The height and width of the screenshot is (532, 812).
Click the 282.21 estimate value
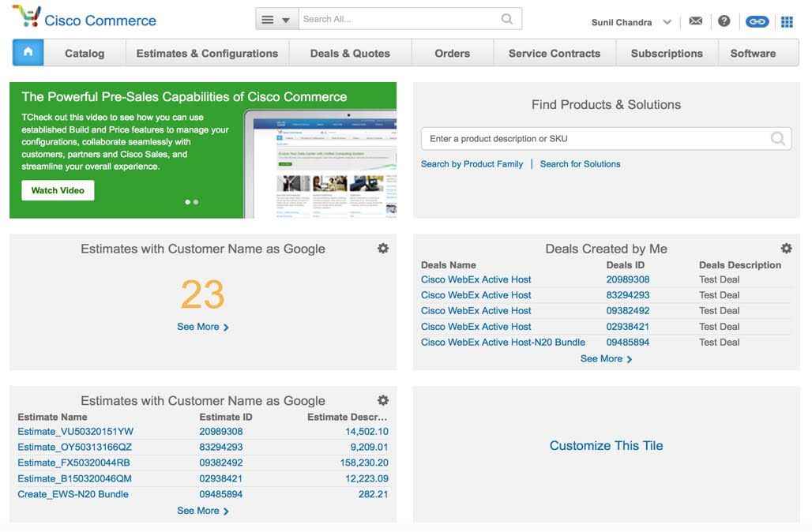click(x=374, y=494)
